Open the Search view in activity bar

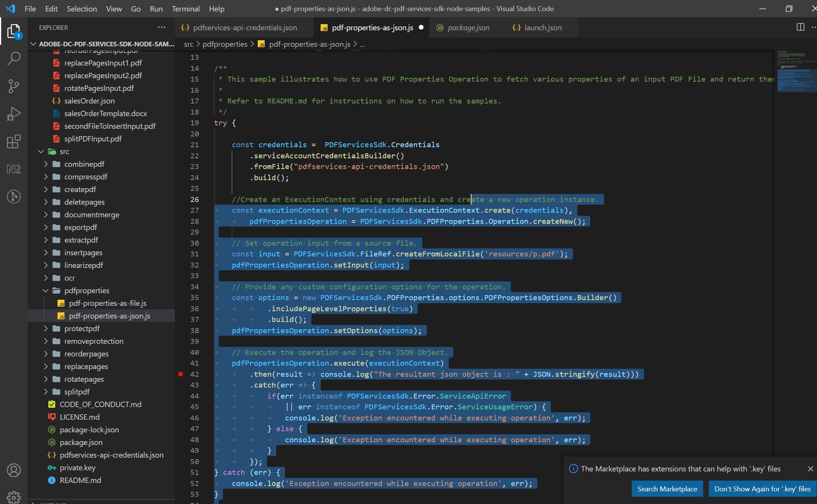click(14, 58)
